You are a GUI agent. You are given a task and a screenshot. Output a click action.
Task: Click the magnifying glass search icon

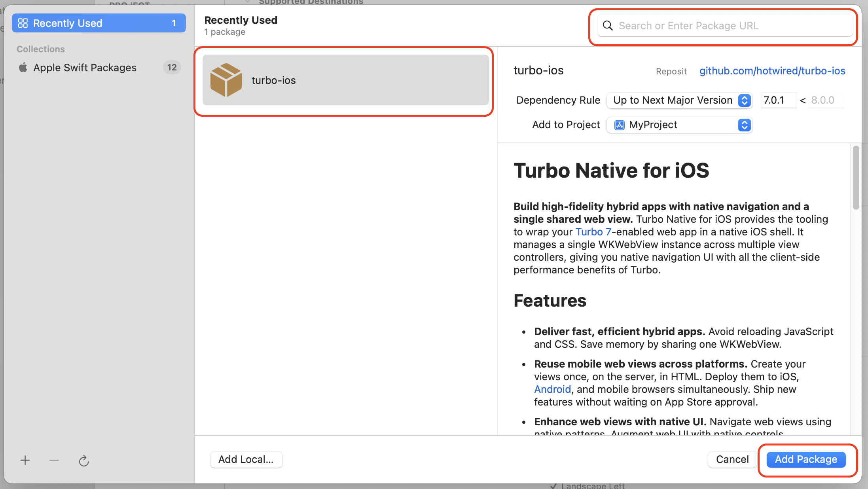point(608,26)
